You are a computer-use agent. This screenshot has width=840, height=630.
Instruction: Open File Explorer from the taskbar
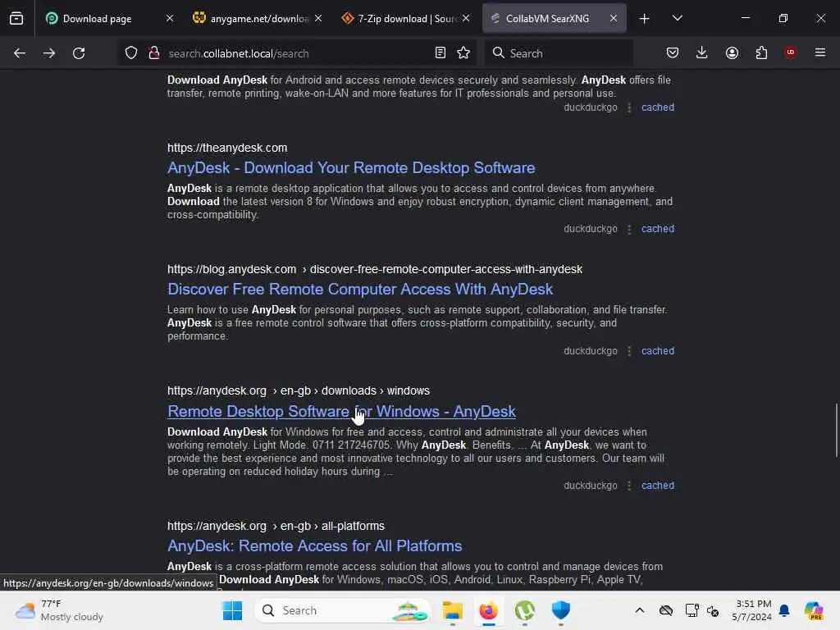(452, 610)
